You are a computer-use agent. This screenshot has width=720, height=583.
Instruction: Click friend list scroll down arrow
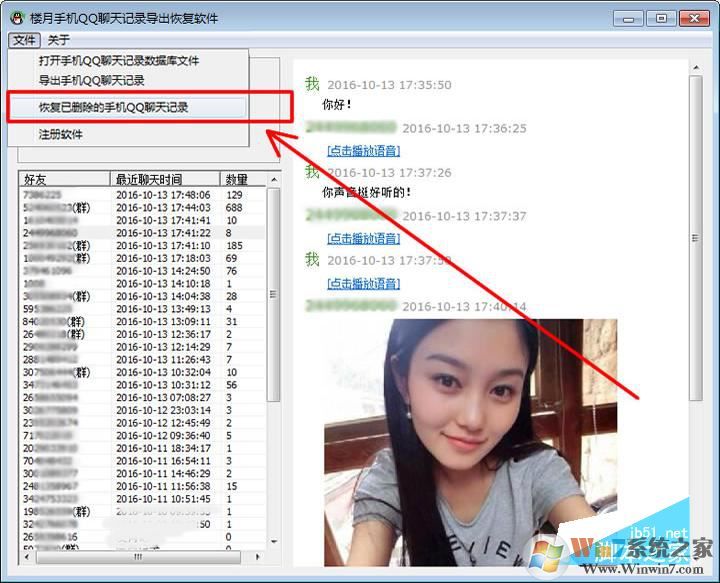point(274,542)
